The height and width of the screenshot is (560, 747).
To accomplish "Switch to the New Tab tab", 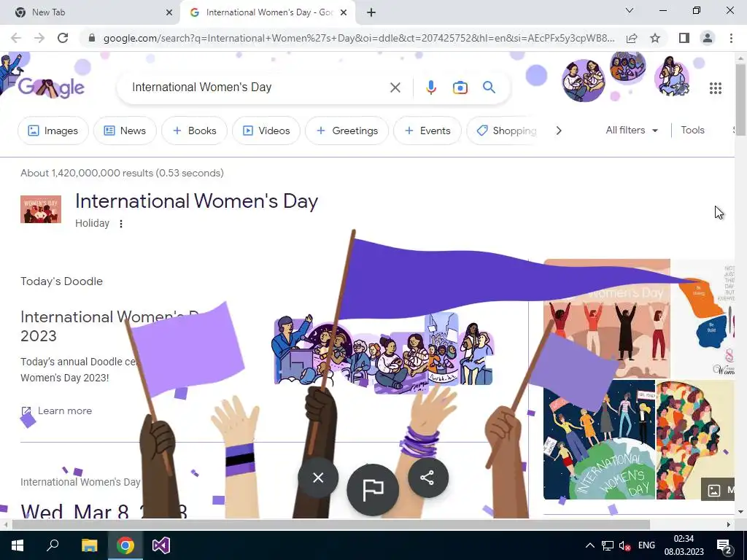I will coord(90,13).
